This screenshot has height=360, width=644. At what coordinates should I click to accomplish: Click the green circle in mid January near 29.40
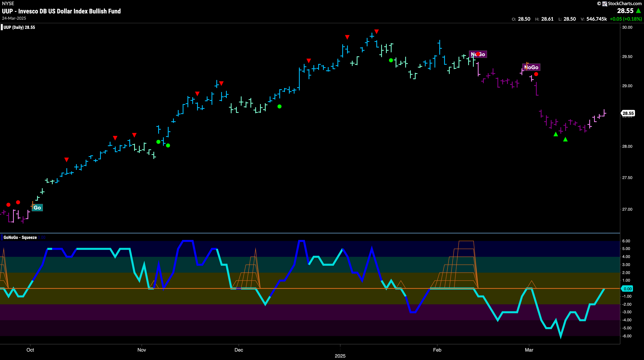click(391, 60)
